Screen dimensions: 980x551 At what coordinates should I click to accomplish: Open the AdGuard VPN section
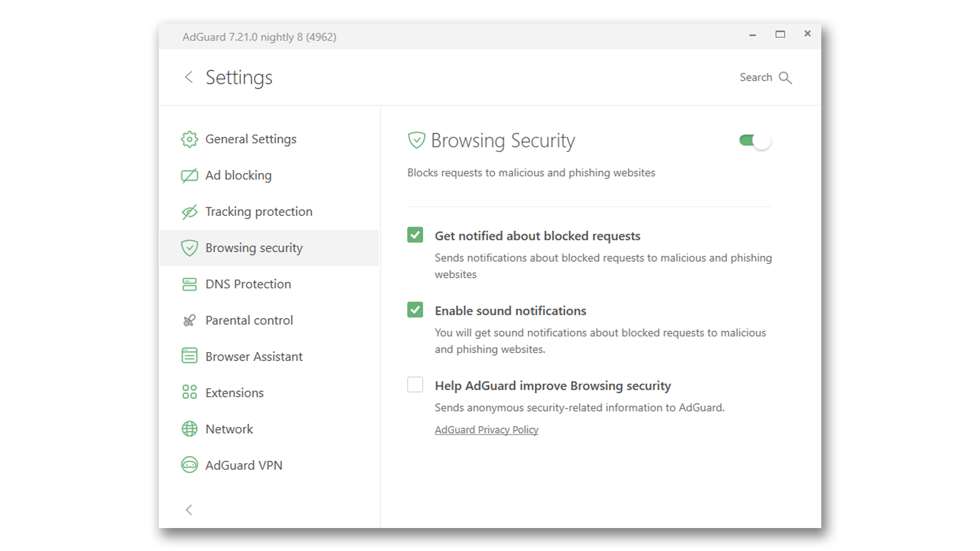coord(244,465)
